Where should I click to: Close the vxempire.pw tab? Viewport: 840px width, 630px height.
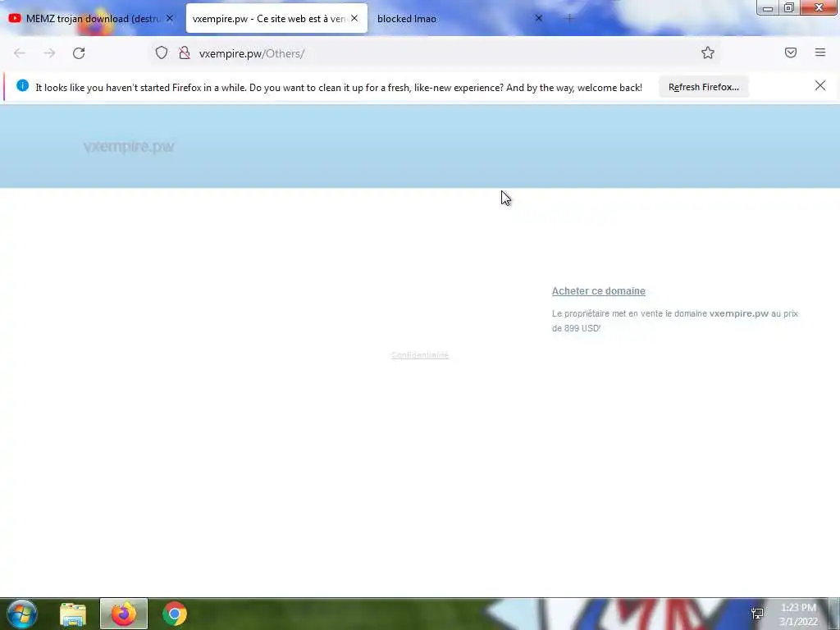[x=354, y=18]
